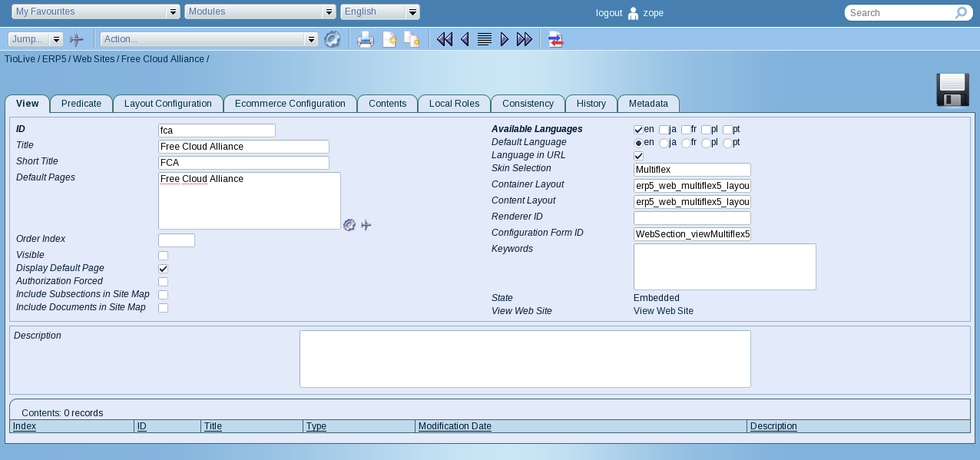Click the next document arrow
980x460 pixels.
click(505, 40)
